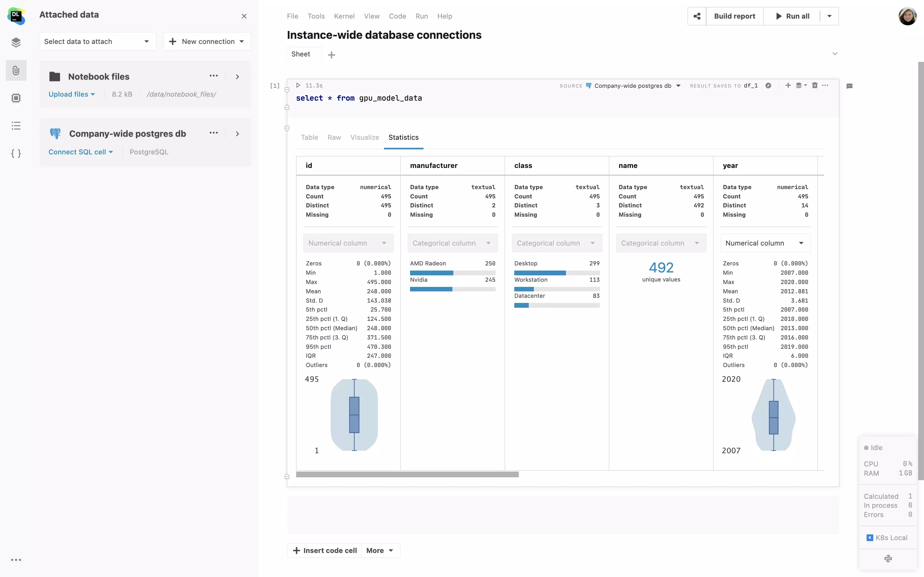This screenshot has width=924, height=577.
Task: Click the compass icon next to df_1
Action: (768, 86)
